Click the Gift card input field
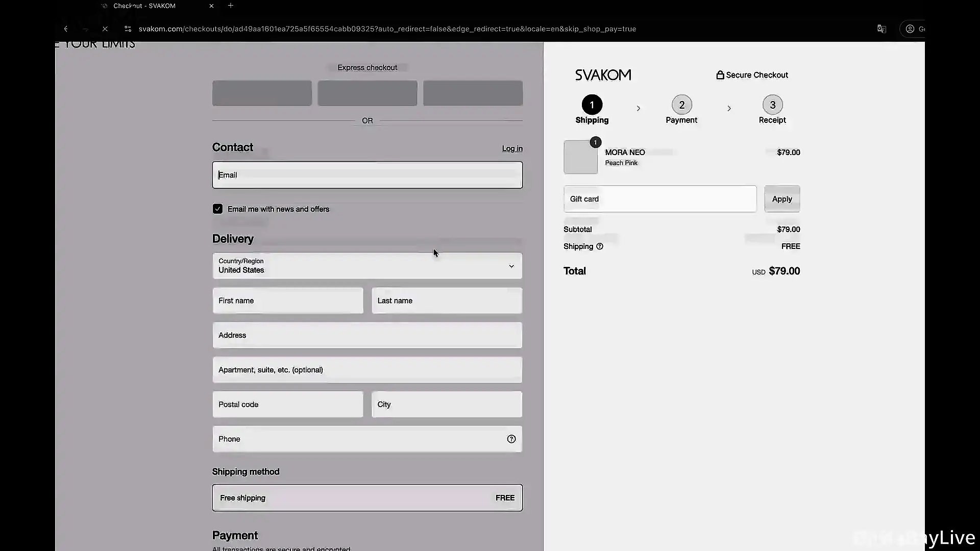 click(x=659, y=199)
